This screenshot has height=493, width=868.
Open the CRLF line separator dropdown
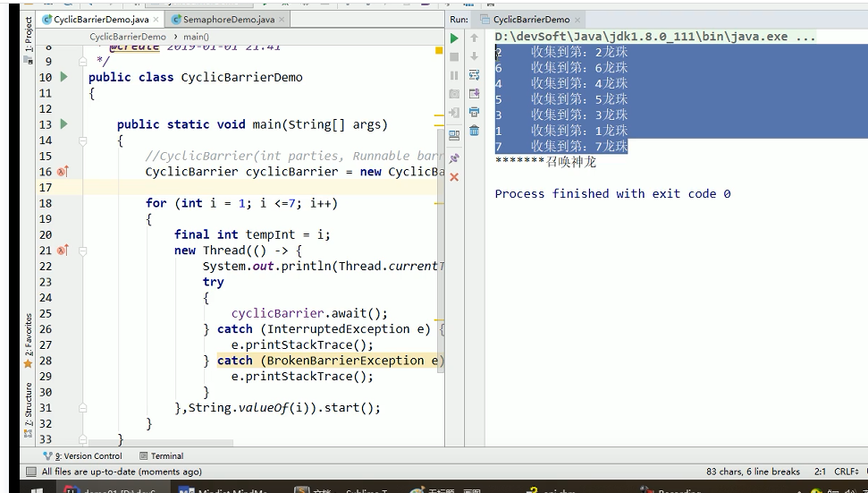tap(846, 472)
